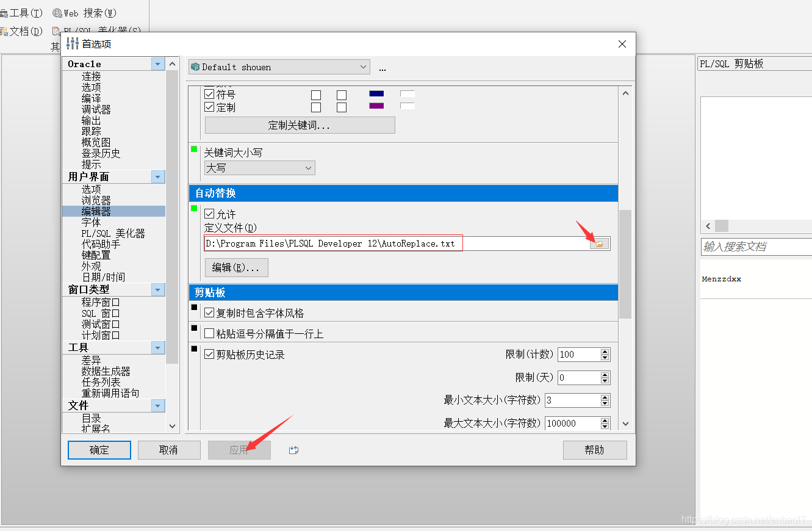The width and height of the screenshot is (812, 531).
Task: Increase the 最小文本大小 value
Action: [605, 397]
